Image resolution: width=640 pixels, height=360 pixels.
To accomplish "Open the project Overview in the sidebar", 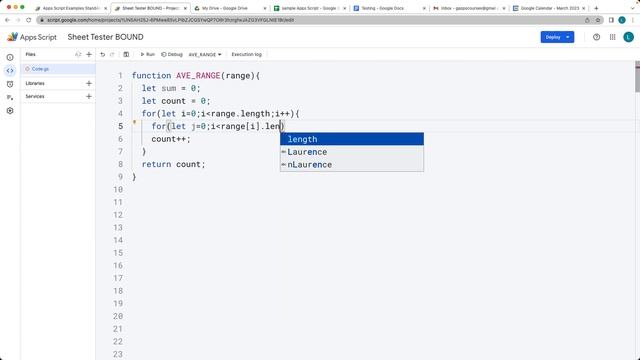I will coord(10,58).
